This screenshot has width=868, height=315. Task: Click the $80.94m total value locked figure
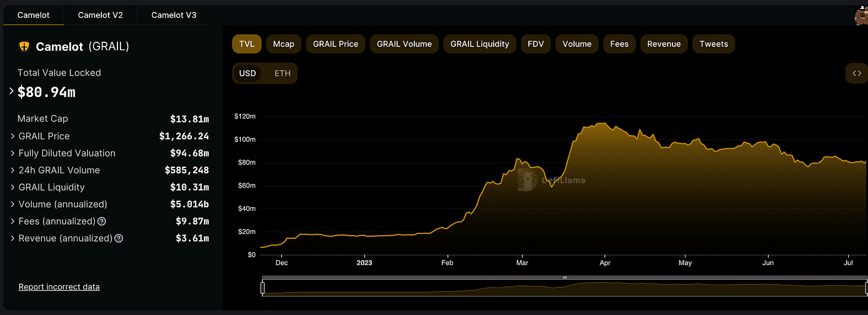[x=46, y=92]
